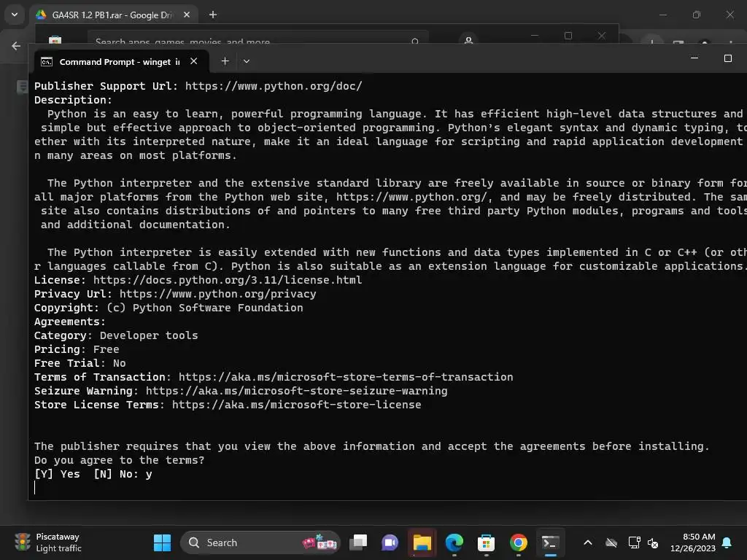This screenshot has height=560, width=747.
Task: Open new Command Prompt tab with plus
Action: 225,61
